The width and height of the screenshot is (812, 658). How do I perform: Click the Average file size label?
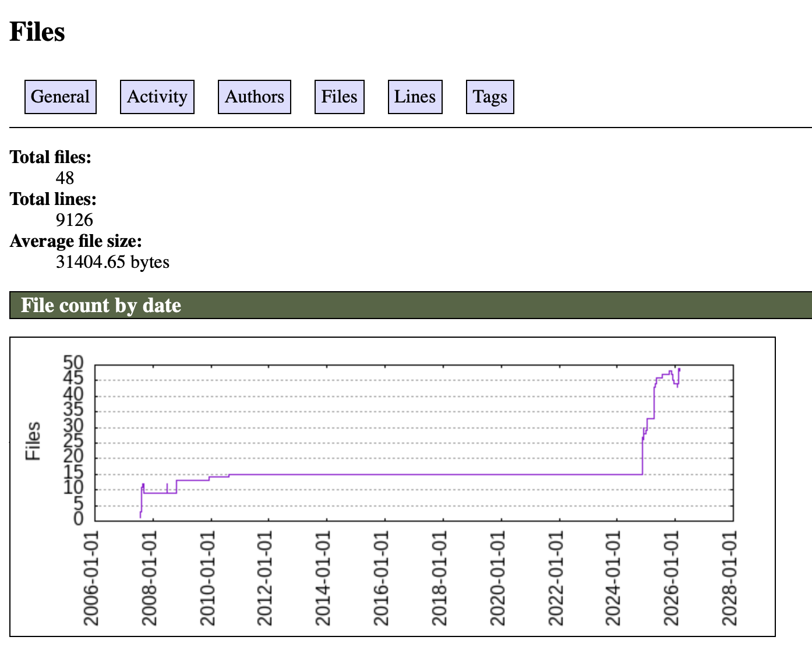pyautogui.click(x=76, y=241)
